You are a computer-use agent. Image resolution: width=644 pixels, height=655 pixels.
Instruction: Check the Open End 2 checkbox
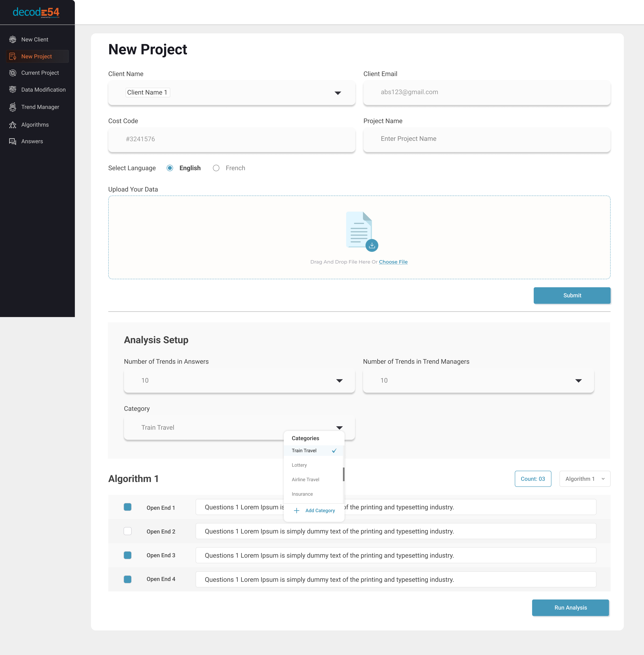[127, 531]
